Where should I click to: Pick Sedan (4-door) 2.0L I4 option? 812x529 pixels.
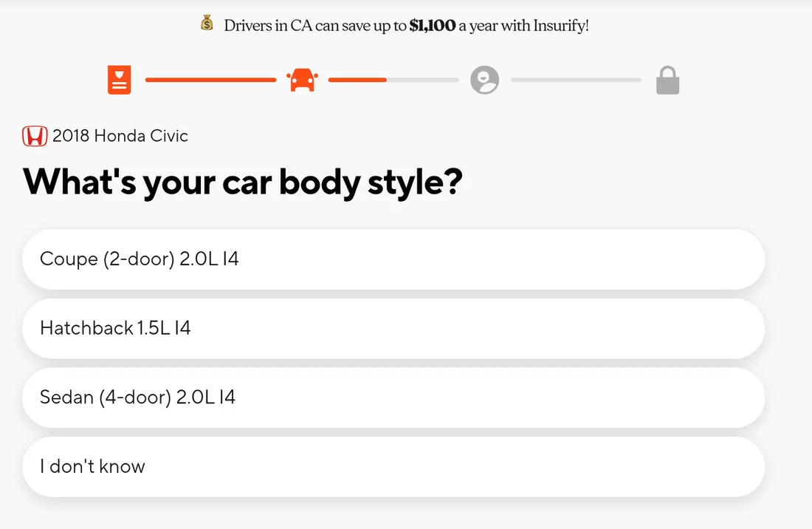click(x=393, y=397)
